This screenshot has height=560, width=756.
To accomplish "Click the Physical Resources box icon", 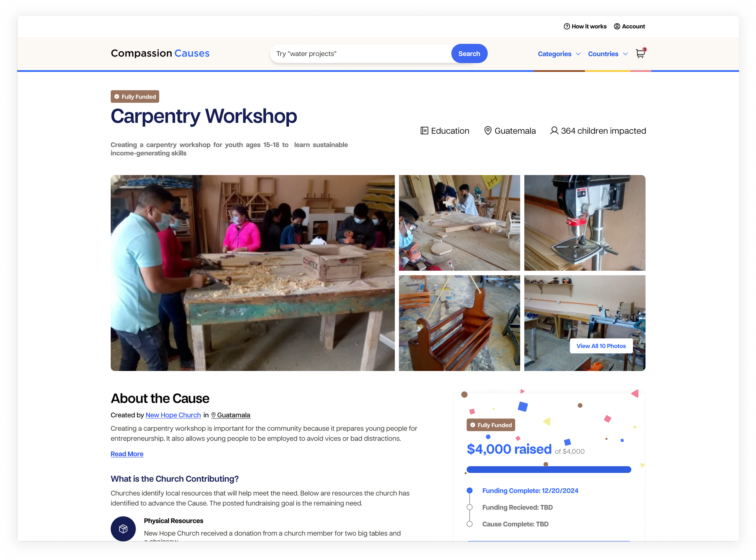I will (123, 529).
